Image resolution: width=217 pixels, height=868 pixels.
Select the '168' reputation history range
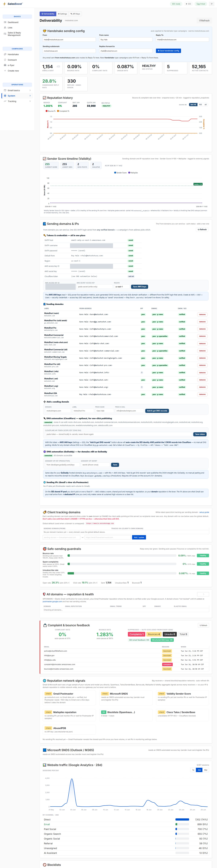(200, 104)
